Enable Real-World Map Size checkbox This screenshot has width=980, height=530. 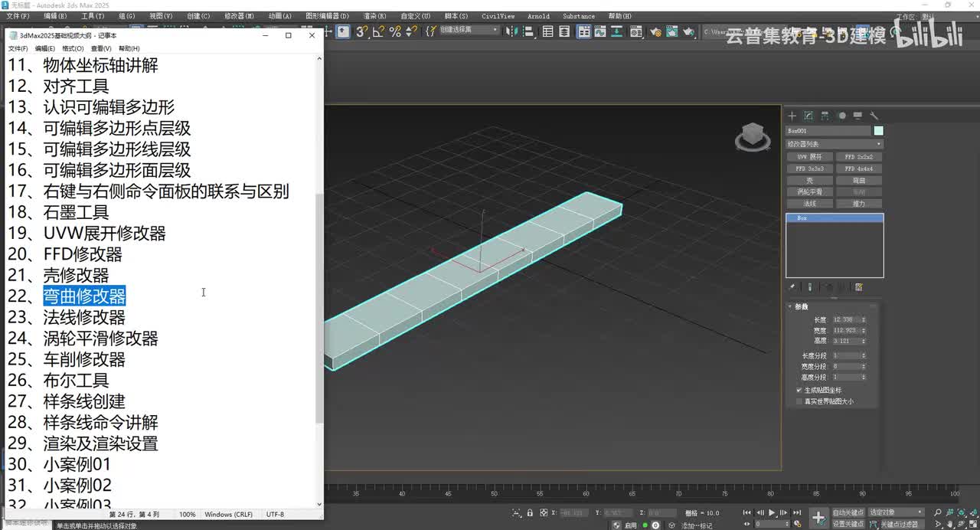click(x=799, y=401)
